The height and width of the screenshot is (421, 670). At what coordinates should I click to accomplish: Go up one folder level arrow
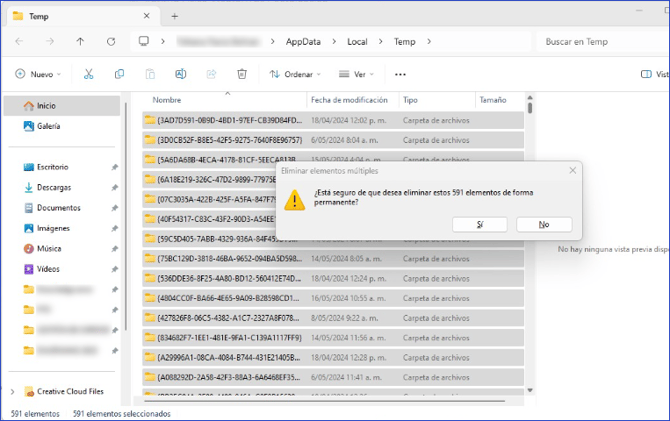(80, 42)
